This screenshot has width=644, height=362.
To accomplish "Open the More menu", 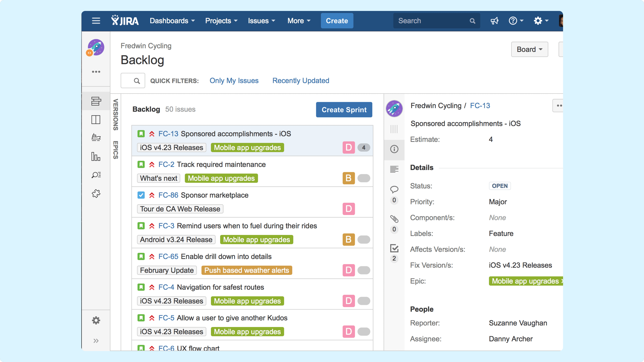I will pyautogui.click(x=299, y=21).
